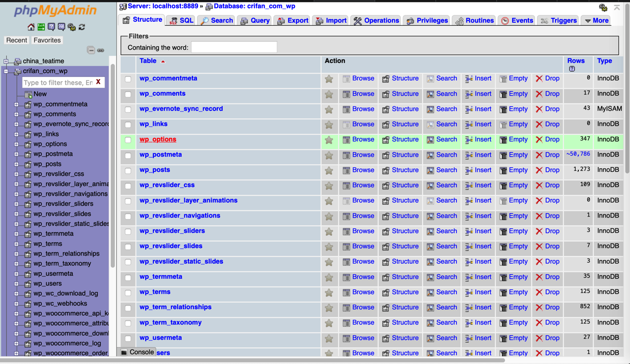Open the Triggers tab

(558, 21)
